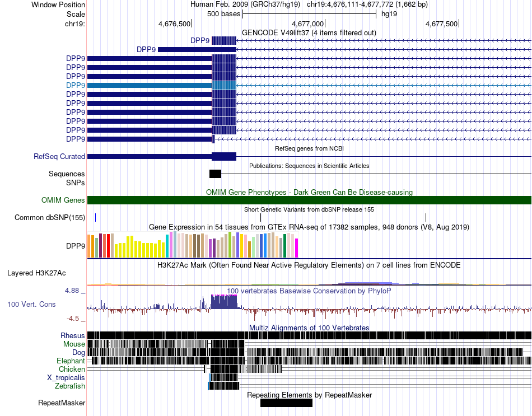The image size is (532, 416).
Task: Click the Sequences track label
Action: point(67,174)
